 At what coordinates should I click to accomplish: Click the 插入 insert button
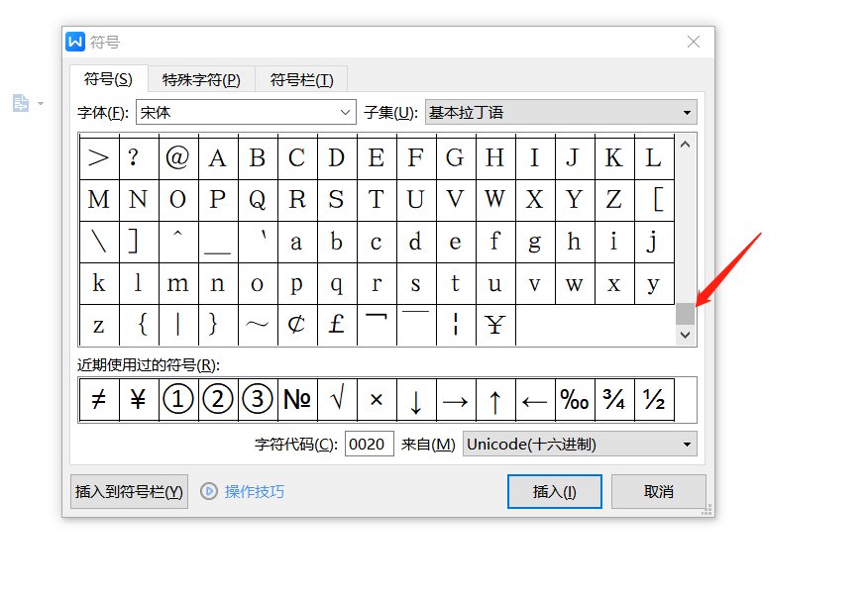554,491
